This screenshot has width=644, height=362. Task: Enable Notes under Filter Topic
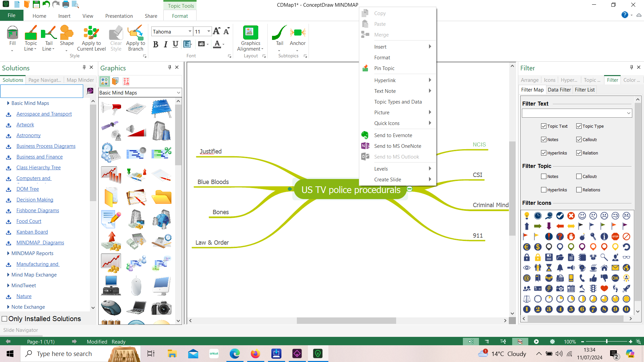544,176
